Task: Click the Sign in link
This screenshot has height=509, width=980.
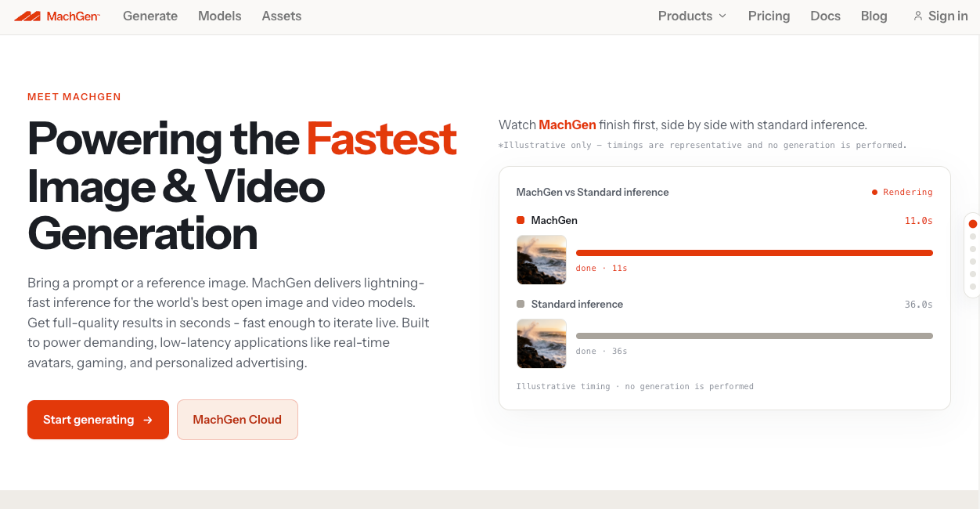Action: pyautogui.click(x=940, y=16)
